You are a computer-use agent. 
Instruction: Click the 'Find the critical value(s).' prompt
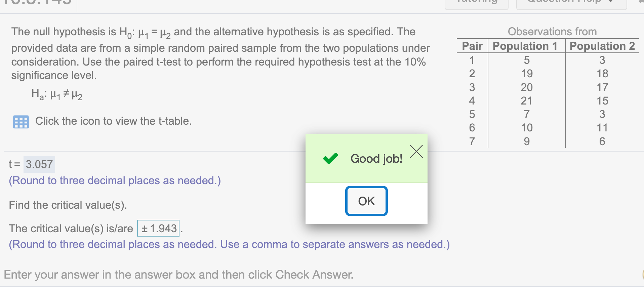[x=68, y=205]
